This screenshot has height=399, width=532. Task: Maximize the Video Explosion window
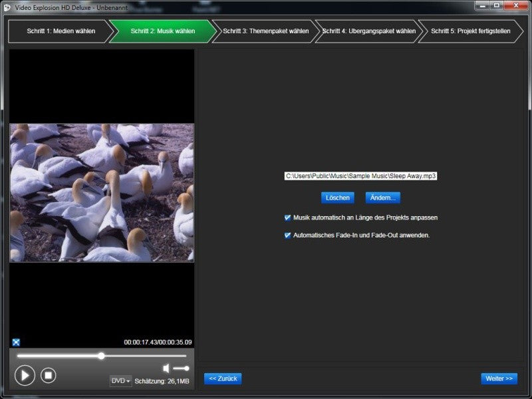pos(497,6)
